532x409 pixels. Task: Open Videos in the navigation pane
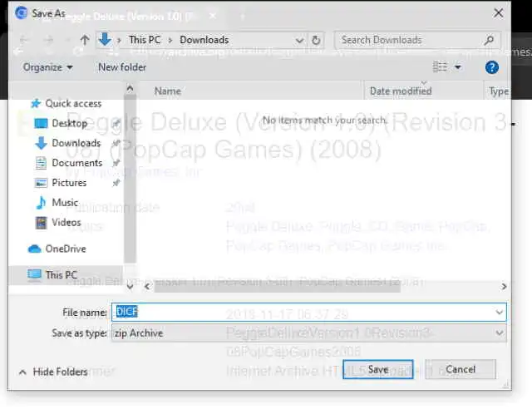tap(58, 223)
